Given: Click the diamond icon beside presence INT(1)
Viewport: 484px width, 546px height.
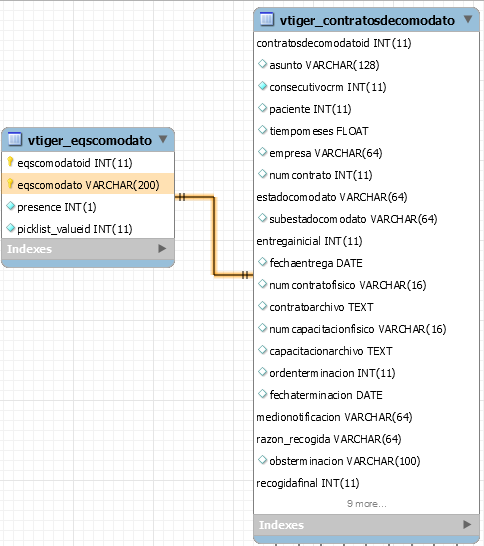Looking at the screenshot, I should point(10,206).
